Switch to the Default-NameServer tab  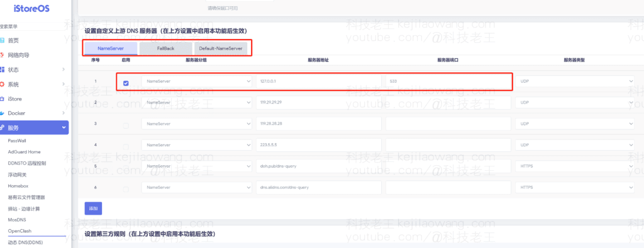click(221, 48)
